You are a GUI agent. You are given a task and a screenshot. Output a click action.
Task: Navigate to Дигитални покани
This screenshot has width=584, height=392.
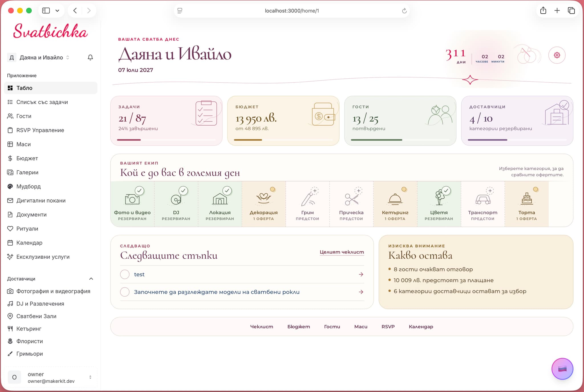pos(51,201)
